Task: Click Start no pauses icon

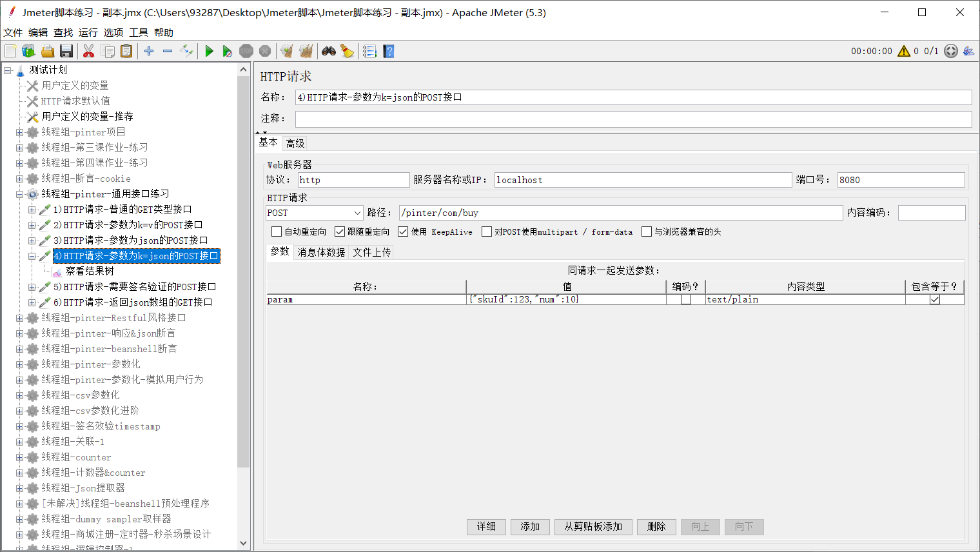Action: 227,51
